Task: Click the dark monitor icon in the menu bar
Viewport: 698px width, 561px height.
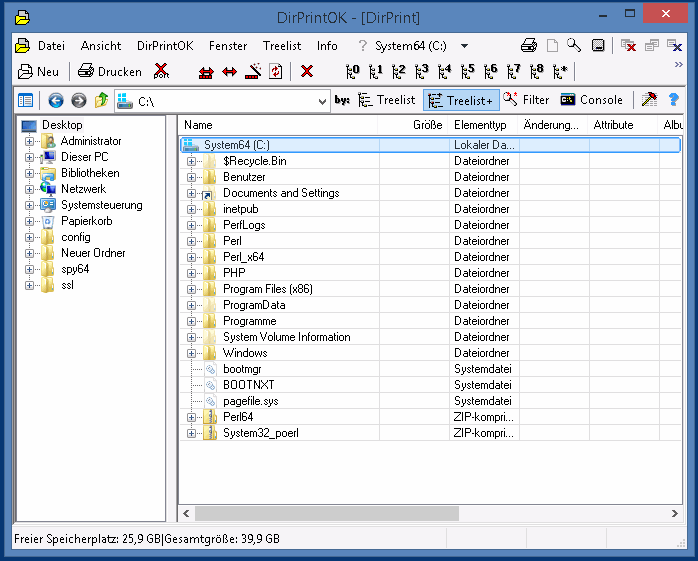Action: 598,45
